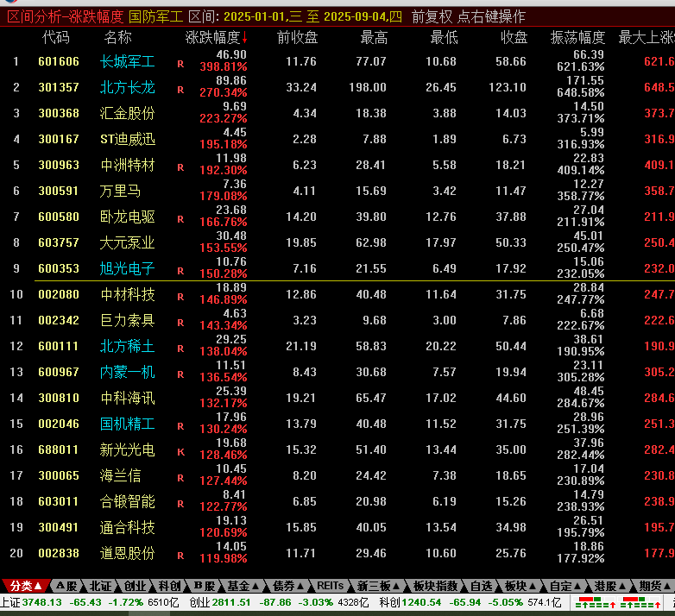Click stock code 688011
Viewport: 675px width, 616px height.
tap(59, 450)
